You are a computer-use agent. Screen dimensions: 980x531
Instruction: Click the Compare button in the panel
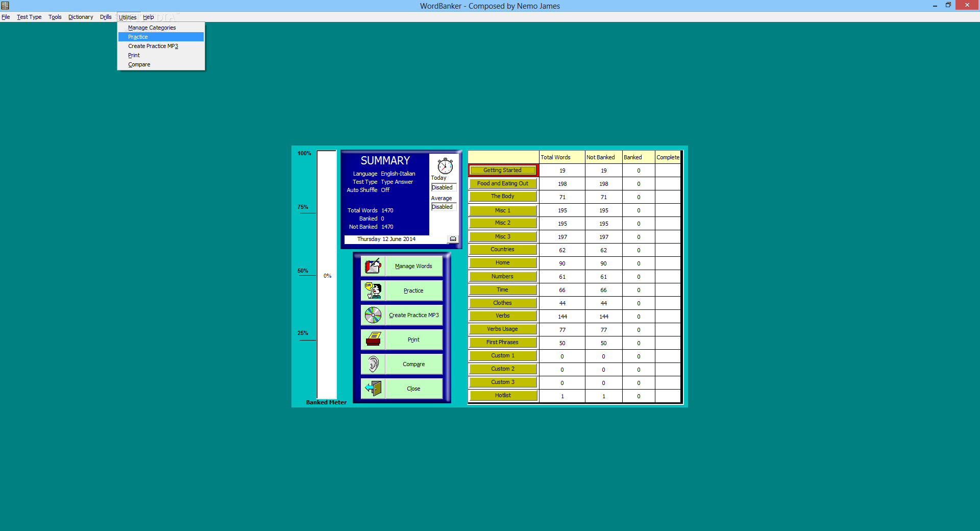pyautogui.click(x=413, y=364)
